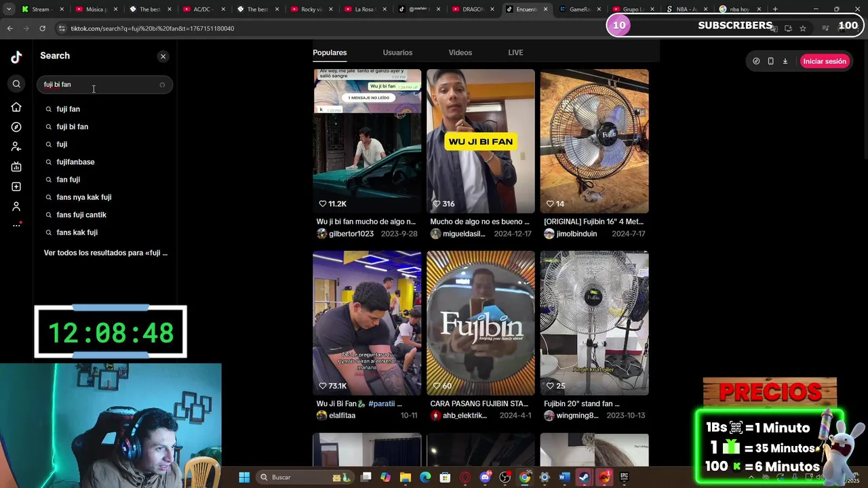
Task: Switch to the Populares tab
Action: (x=330, y=52)
